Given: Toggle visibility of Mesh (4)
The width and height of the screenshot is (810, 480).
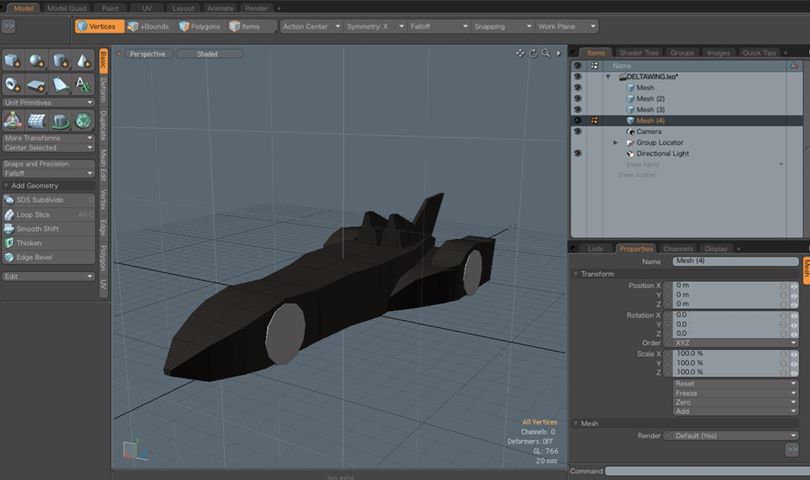Looking at the screenshot, I should pos(578,120).
